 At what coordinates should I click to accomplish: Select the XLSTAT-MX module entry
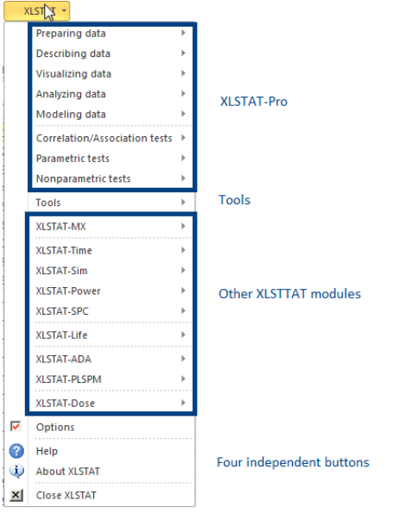(x=111, y=226)
